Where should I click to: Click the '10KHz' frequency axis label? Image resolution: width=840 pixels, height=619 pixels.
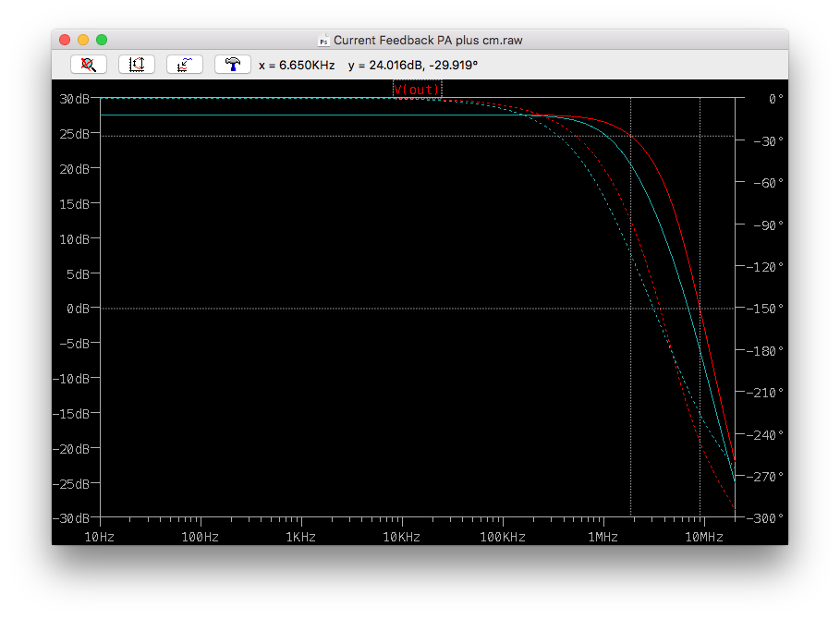click(x=402, y=537)
